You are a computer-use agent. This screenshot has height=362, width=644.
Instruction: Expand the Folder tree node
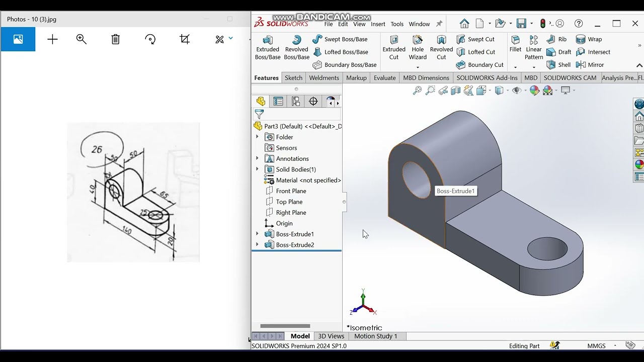pos(257,137)
